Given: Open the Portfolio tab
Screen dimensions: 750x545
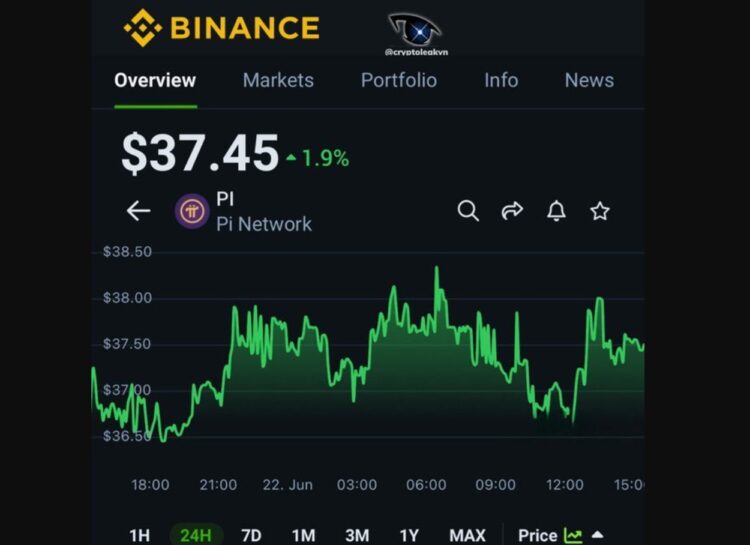Looking at the screenshot, I should (x=398, y=81).
